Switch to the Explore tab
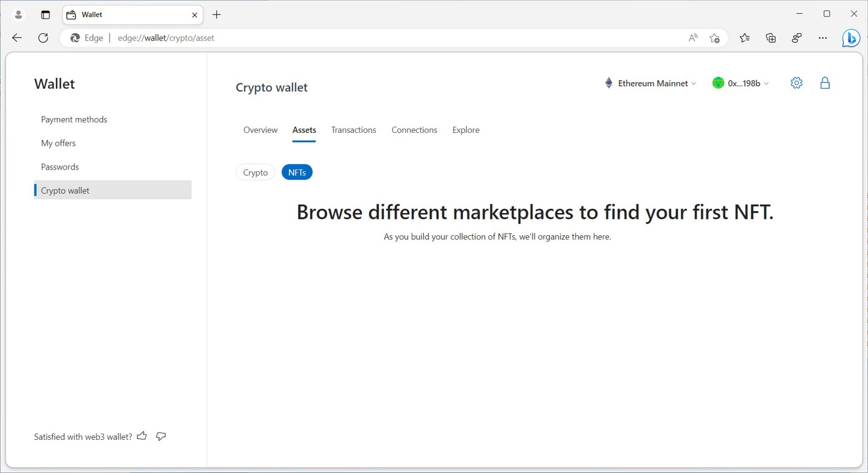 (466, 130)
